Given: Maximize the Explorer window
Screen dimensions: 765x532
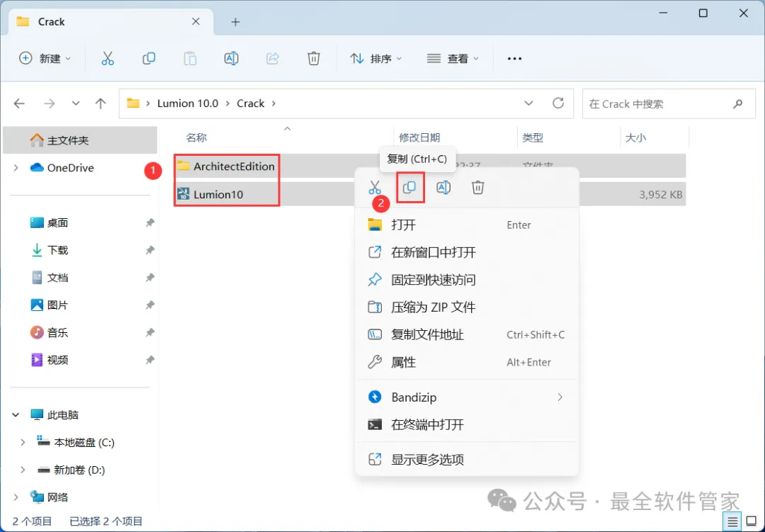Looking at the screenshot, I should (x=703, y=13).
